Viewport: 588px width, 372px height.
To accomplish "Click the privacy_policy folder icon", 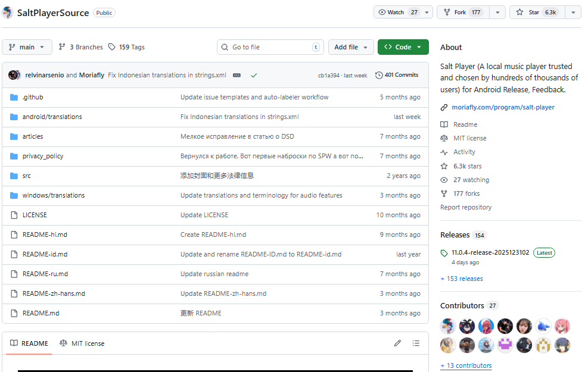I will (14, 156).
